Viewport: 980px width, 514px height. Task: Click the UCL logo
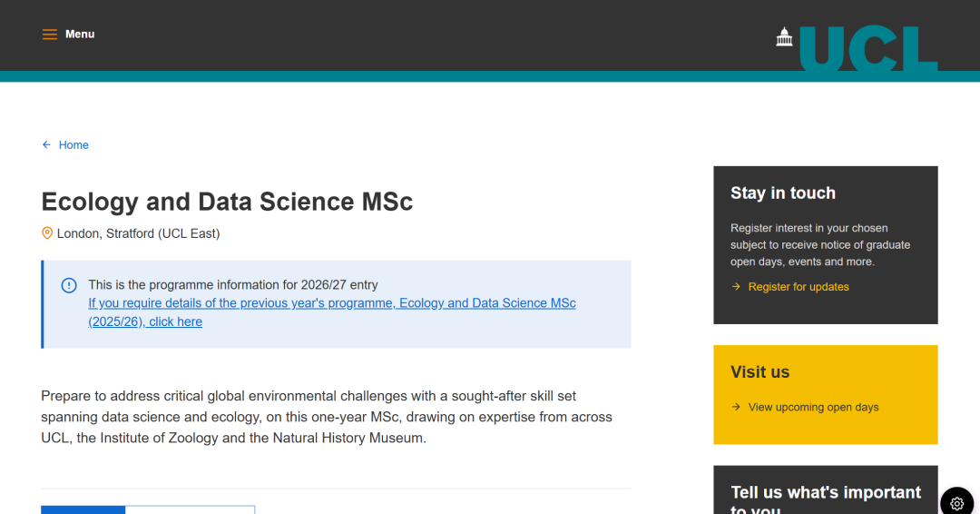856,47
